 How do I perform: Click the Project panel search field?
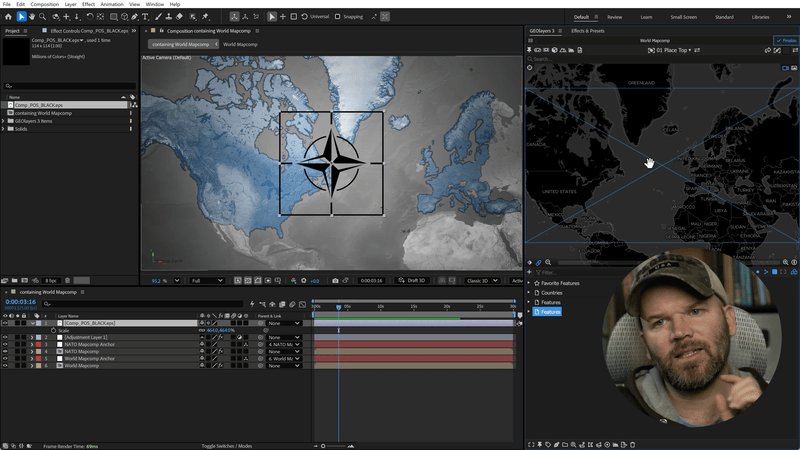70,86
